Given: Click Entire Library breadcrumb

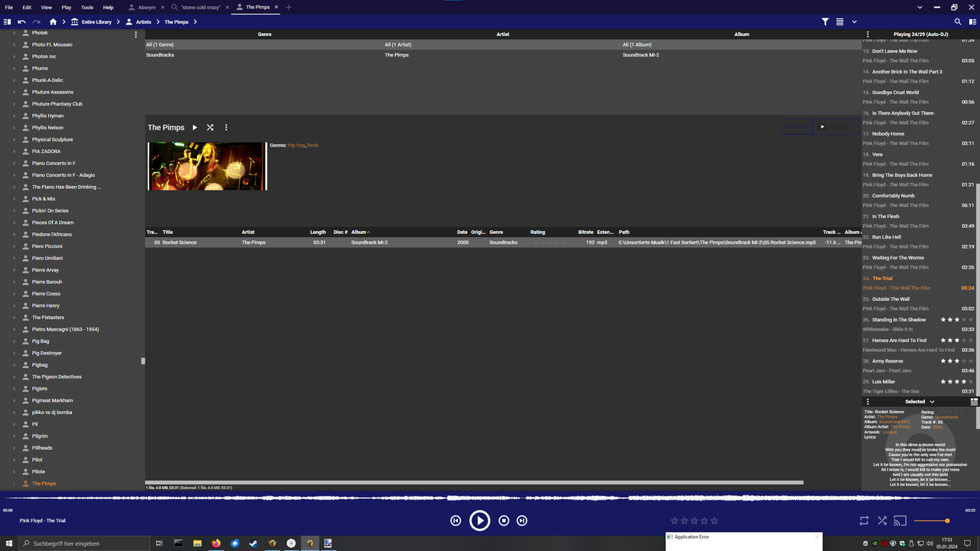Looking at the screenshot, I should click(x=96, y=22).
